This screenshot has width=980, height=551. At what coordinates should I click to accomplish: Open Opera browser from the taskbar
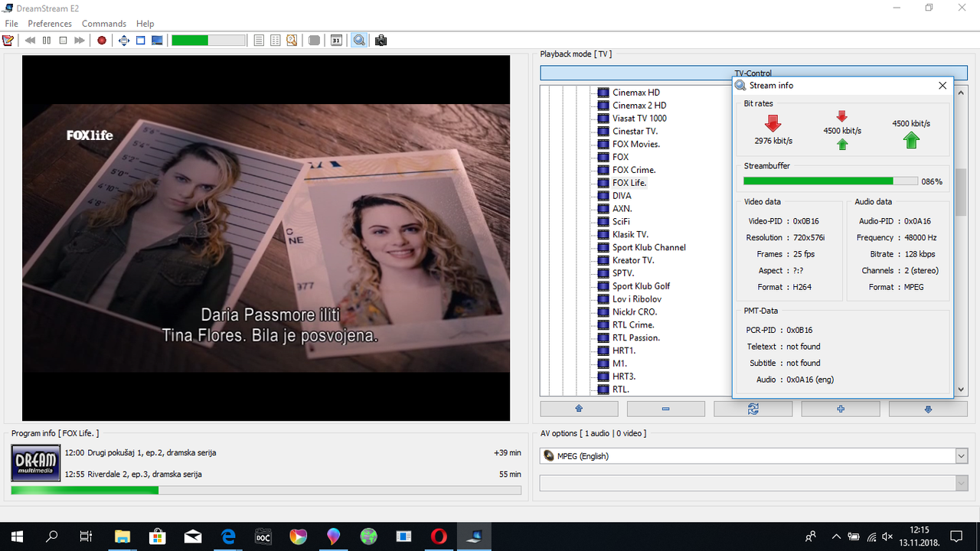click(439, 536)
